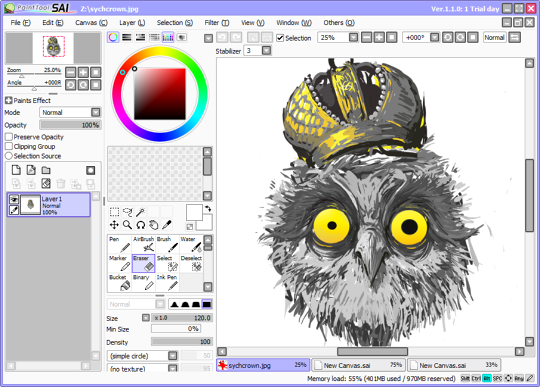Open the brush Size multiplier dropdown
The image size is (540, 387).
[x=146, y=318]
